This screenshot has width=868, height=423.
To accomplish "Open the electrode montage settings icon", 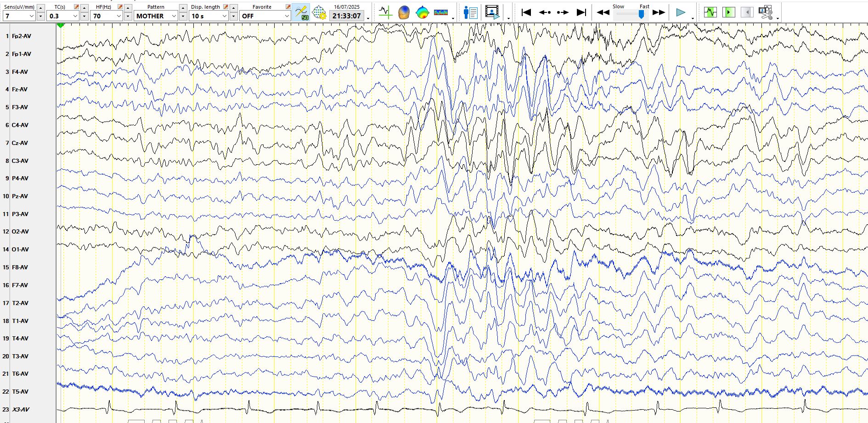I will [x=319, y=12].
